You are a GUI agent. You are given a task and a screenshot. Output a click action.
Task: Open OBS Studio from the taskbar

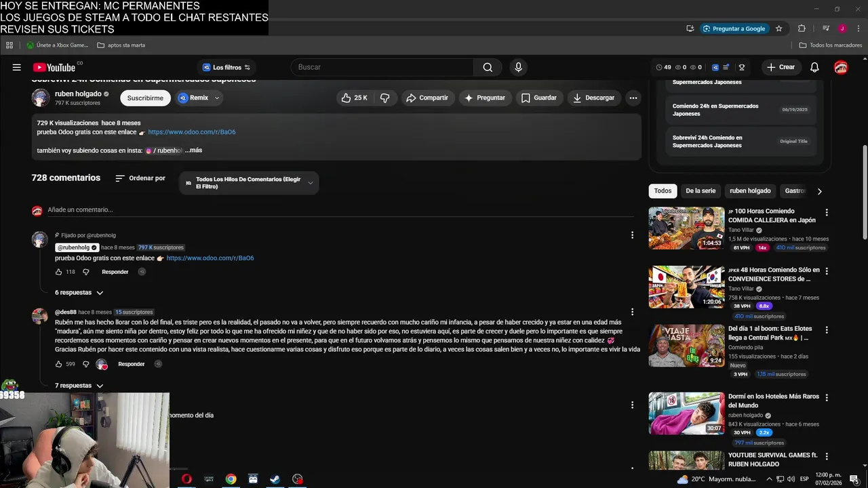(297, 479)
